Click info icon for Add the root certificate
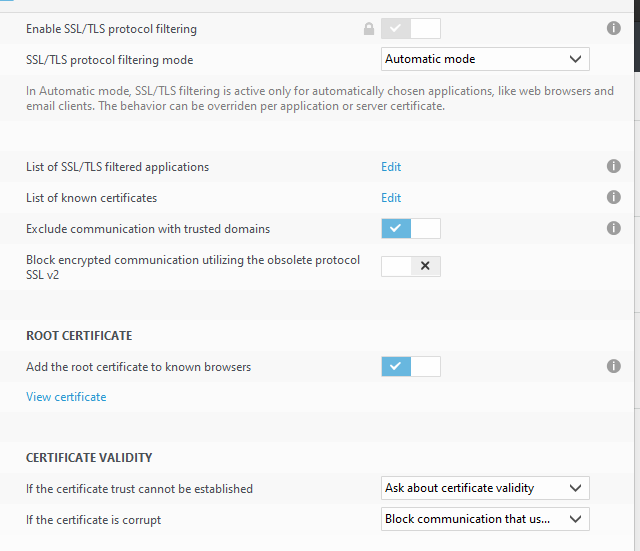The height and width of the screenshot is (551, 640). (x=614, y=367)
